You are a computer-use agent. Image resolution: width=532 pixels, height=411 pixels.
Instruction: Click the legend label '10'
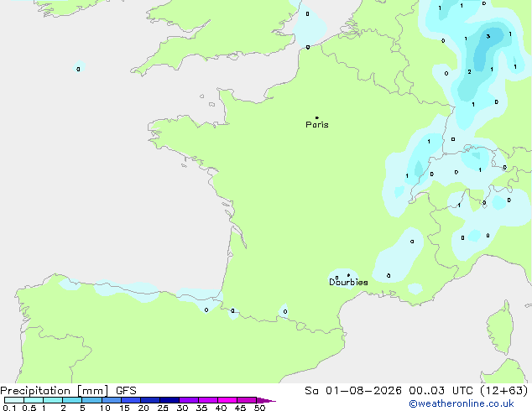click(x=105, y=408)
